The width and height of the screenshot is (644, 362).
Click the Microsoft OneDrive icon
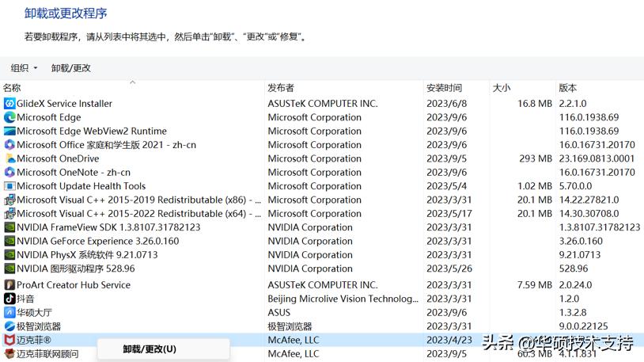coord(9,158)
